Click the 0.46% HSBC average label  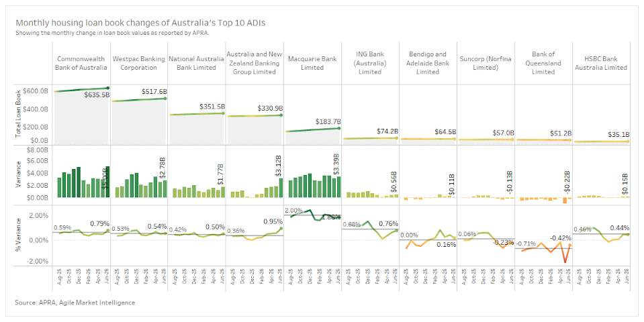[583, 229]
